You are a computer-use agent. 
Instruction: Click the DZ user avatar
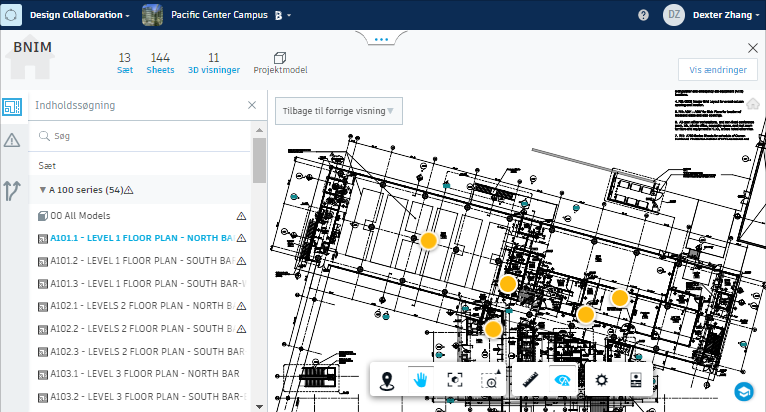click(674, 15)
